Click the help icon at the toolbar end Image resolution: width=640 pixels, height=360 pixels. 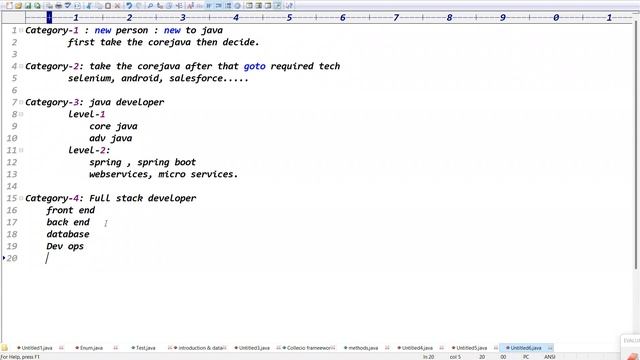pyautogui.click(x=289, y=6)
